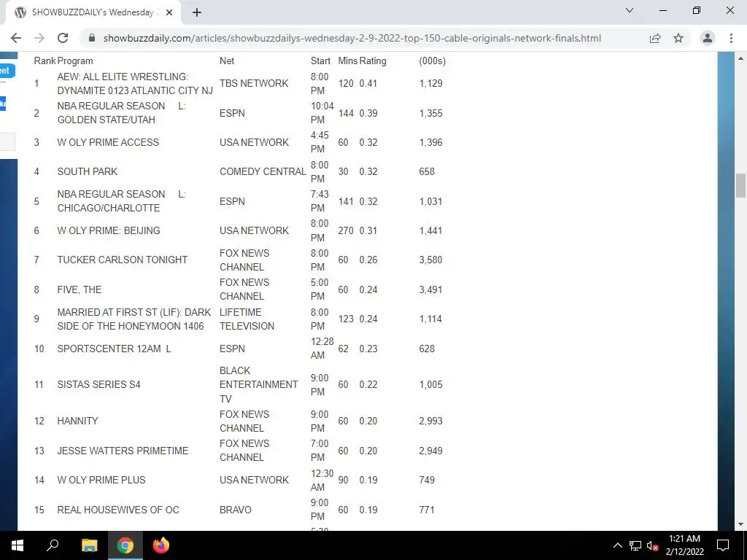This screenshot has height=560, width=747.
Task: Click the Mins column header
Action: pos(348,61)
